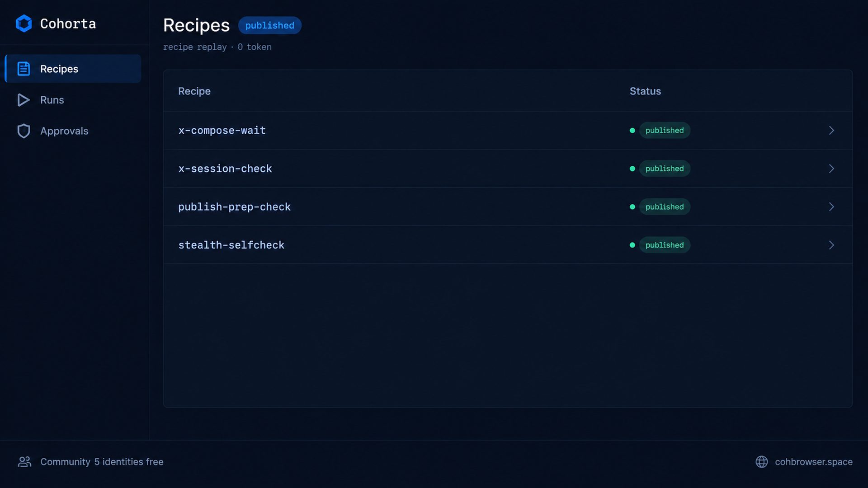Click the Recipes document icon in sidebar
The height and width of the screenshot is (488, 868).
pyautogui.click(x=24, y=69)
